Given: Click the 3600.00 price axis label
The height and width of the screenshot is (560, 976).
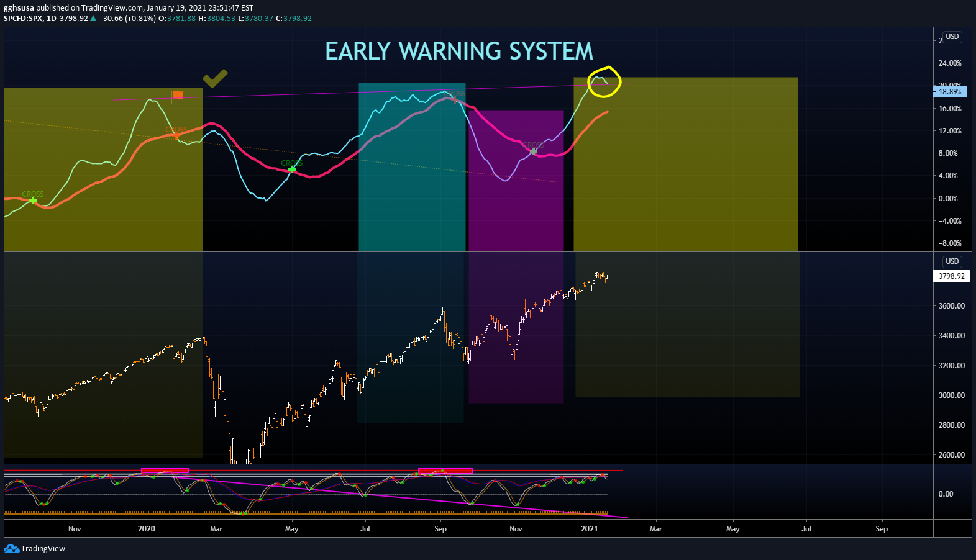Looking at the screenshot, I should tap(952, 306).
